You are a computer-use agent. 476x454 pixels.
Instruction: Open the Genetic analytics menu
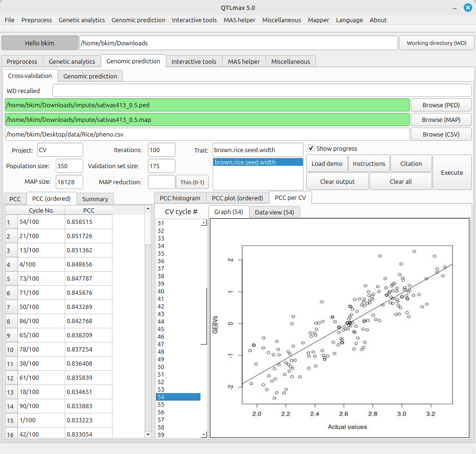click(x=81, y=20)
